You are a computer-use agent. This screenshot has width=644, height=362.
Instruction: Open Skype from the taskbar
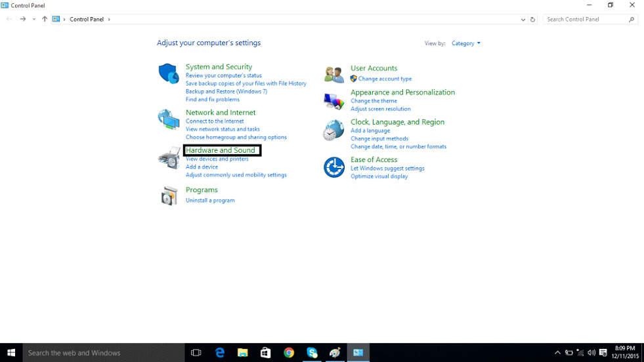(x=312, y=353)
